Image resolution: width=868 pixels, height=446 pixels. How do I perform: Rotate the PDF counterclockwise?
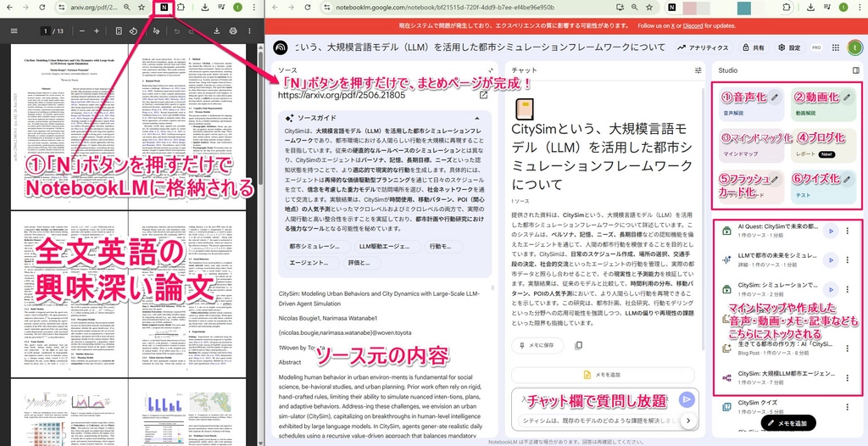click(x=133, y=31)
